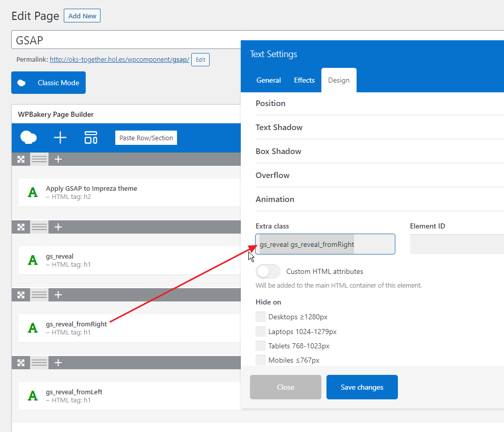Click Save changes button
Image resolution: width=504 pixels, height=432 pixels.
[x=362, y=387]
